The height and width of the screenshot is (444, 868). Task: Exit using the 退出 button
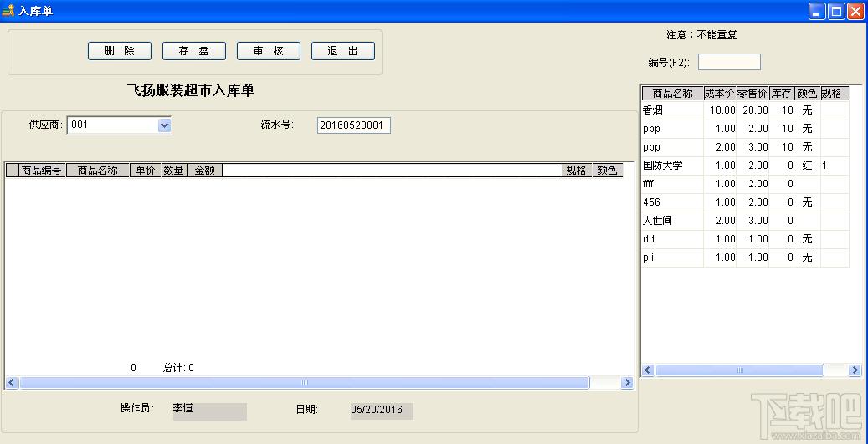pyautogui.click(x=343, y=51)
